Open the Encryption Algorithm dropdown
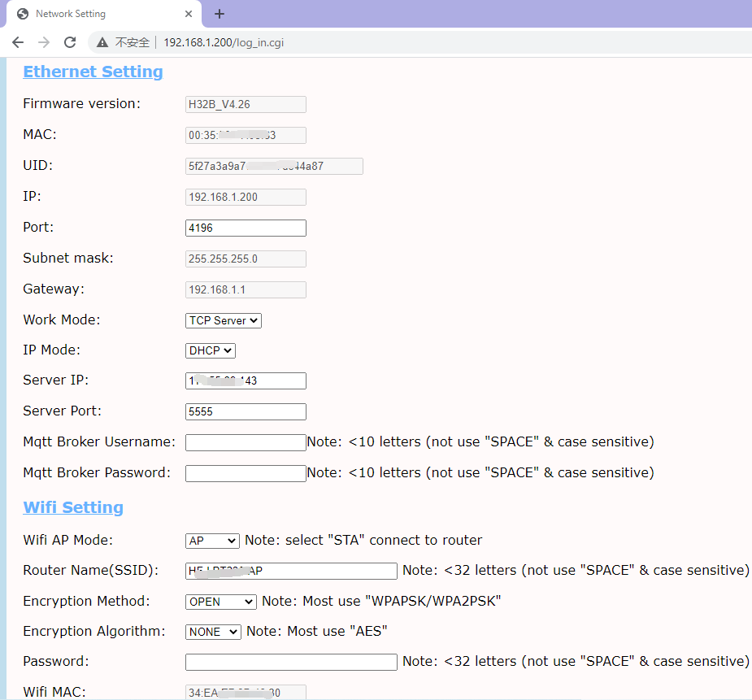Image resolution: width=752 pixels, height=700 pixels. pos(213,632)
